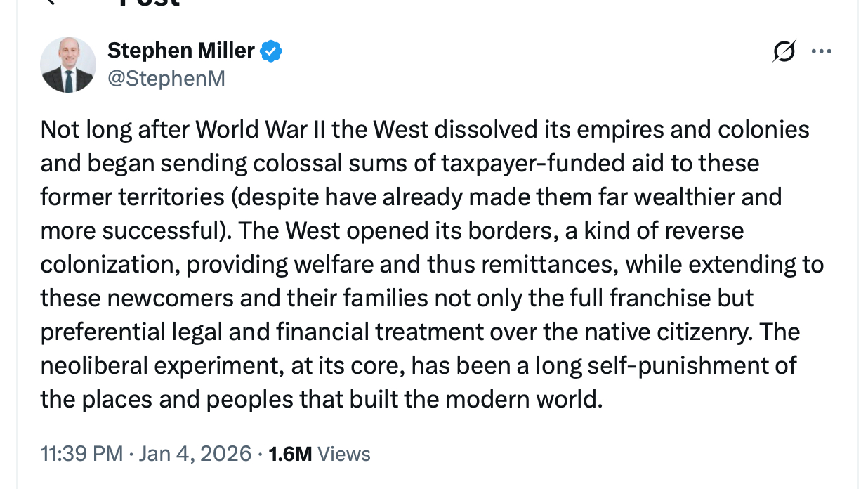Open Stephen Miller's profile picture
This screenshot has width=868, height=489.
[68, 65]
